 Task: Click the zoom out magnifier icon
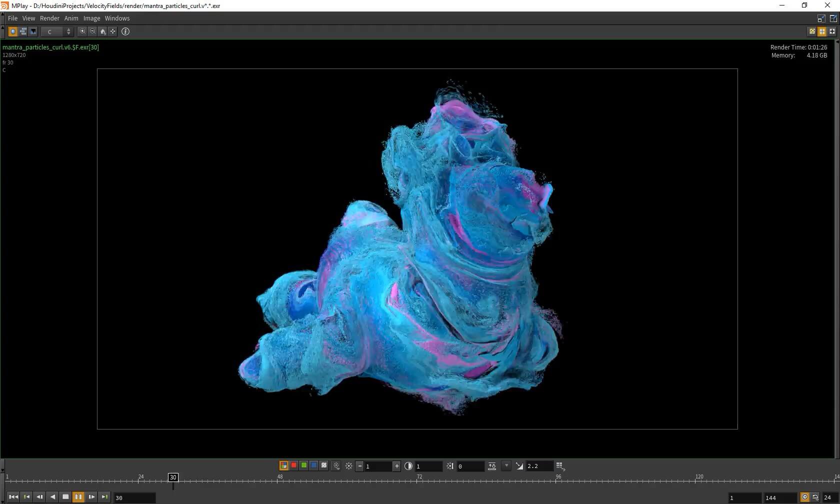point(92,31)
